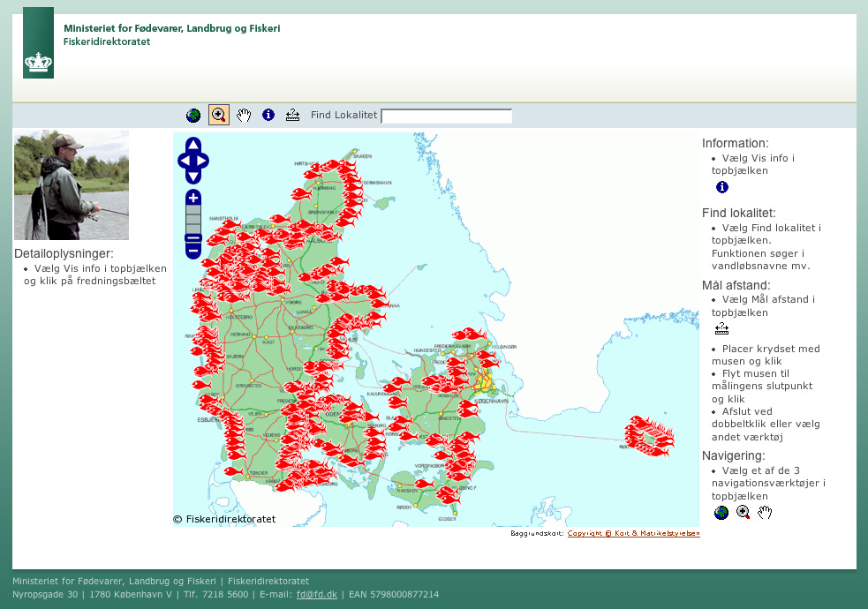
Task: Click the info icon under Information heading
Action: point(721,187)
